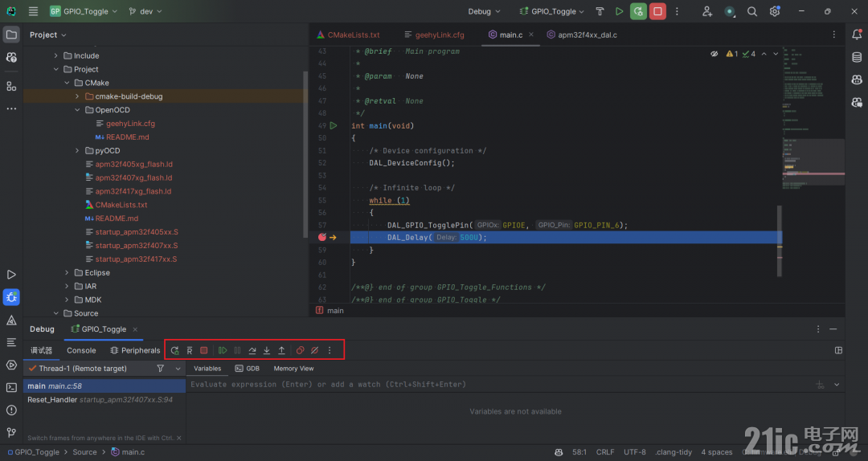
Task: Click CRLF line separator in status bar
Action: click(x=605, y=452)
